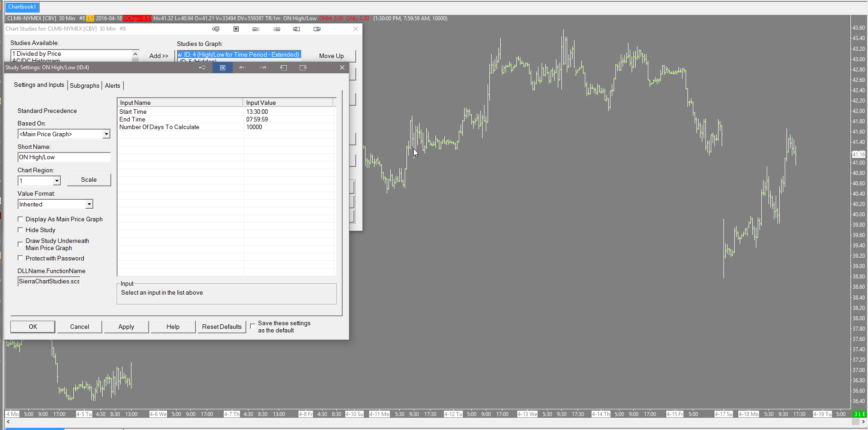Image resolution: width=868 pixels, height=430 pixels.
Task: Click the Apply button
Action: [127, 327]
